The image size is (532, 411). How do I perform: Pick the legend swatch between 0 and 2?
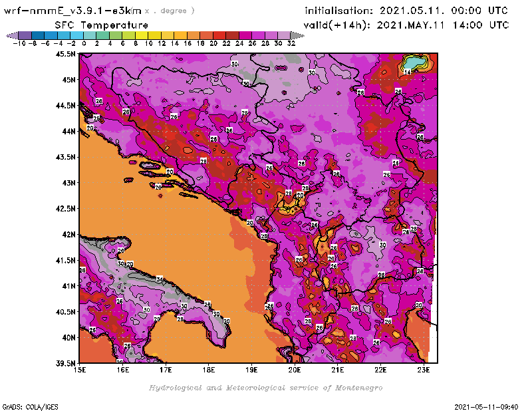pos(90,36)
